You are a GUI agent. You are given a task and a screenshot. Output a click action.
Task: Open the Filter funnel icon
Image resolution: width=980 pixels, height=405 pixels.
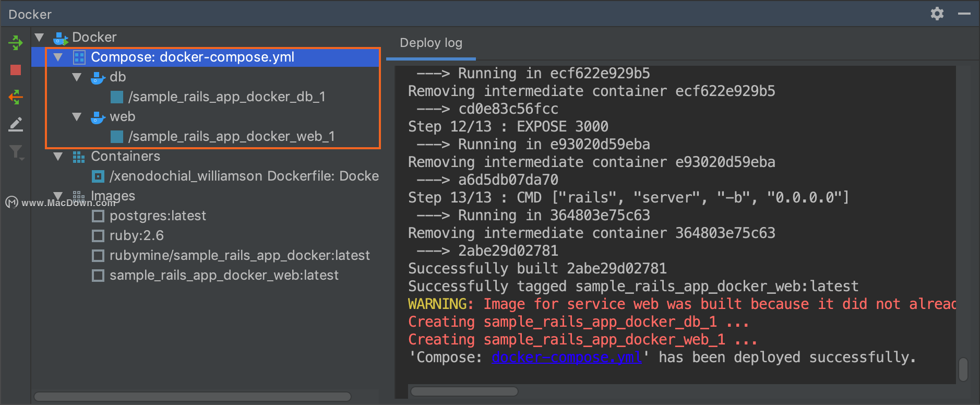click(16, 152)
